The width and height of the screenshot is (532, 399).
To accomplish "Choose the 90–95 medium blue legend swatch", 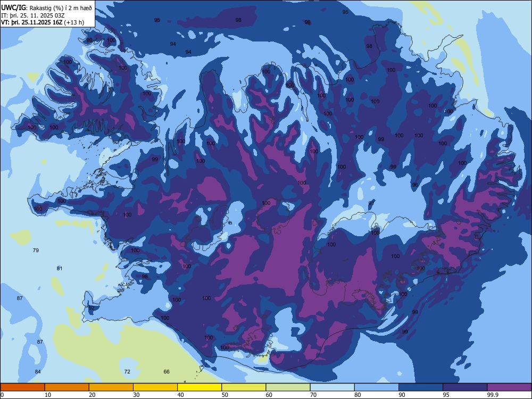I will [x=421, y=387].
